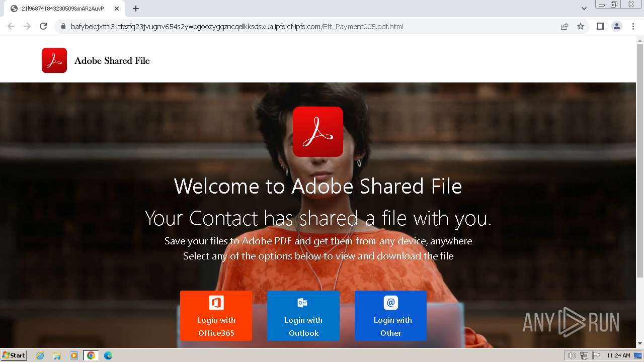This screenshot has height=362, width=644.
Task: Go forward using the browser forward arrow
Action: (x=27, y=26)
